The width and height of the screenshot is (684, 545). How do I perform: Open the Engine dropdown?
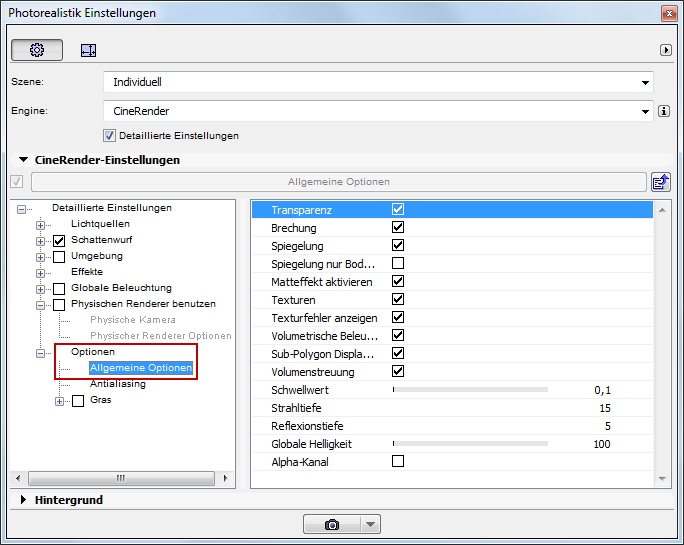tap(378, 111)
